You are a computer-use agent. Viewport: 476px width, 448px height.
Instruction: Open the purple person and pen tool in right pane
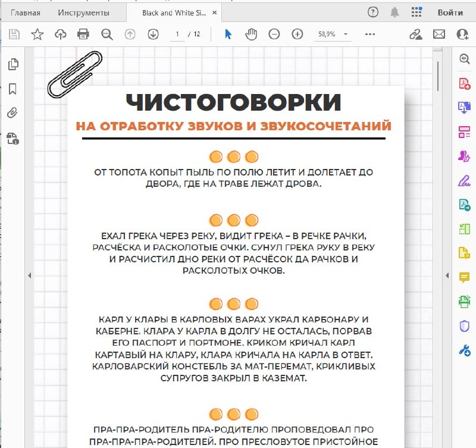(x=464, y=156)
